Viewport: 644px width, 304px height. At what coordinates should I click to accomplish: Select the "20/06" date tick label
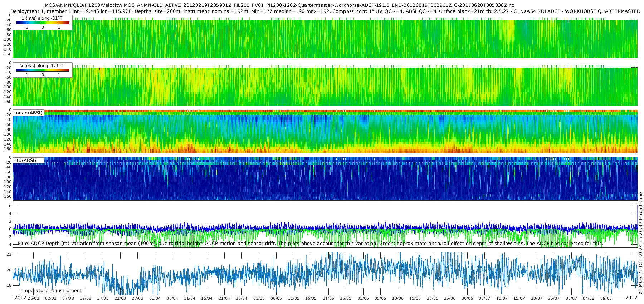point(433,299)
